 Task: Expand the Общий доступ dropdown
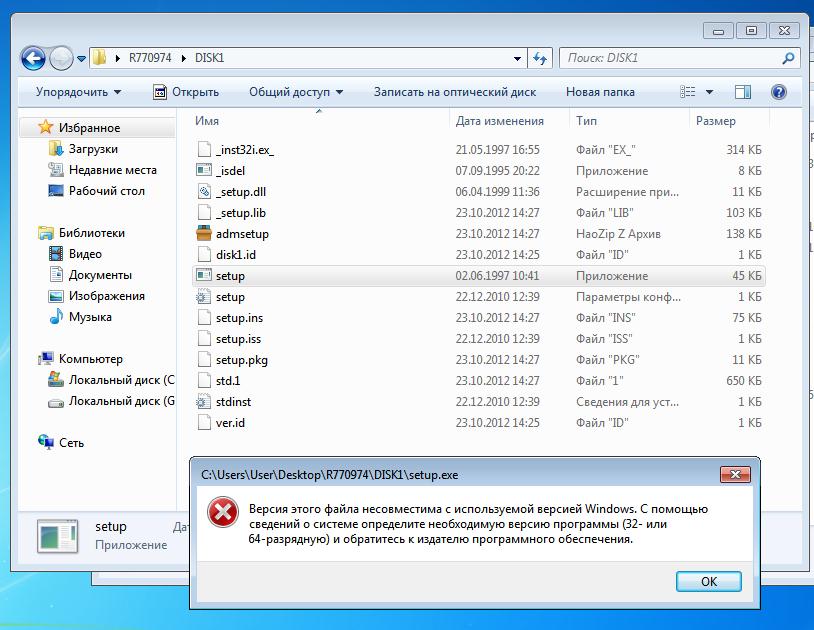click(x=295, y=92)
